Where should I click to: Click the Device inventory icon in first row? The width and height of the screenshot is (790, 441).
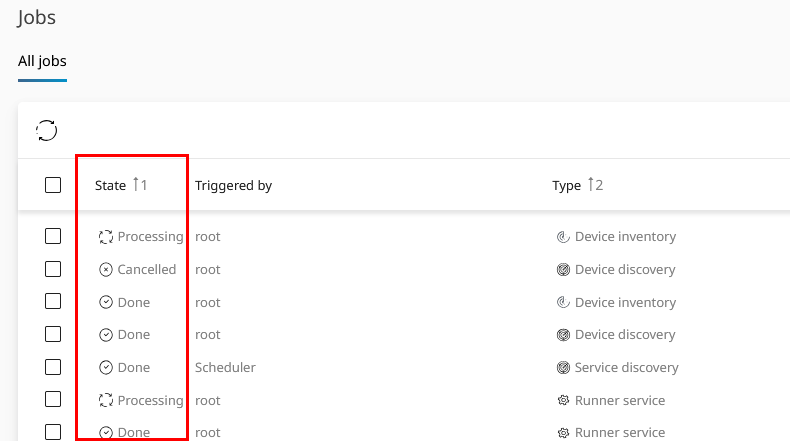pos(563,237)
